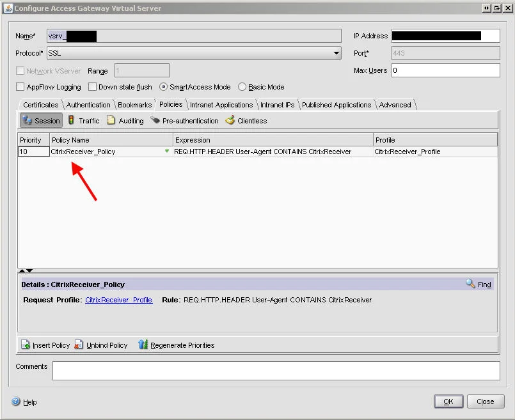Click the Range input field
Viewport: 515px width, 420px height.
(142, 70)
